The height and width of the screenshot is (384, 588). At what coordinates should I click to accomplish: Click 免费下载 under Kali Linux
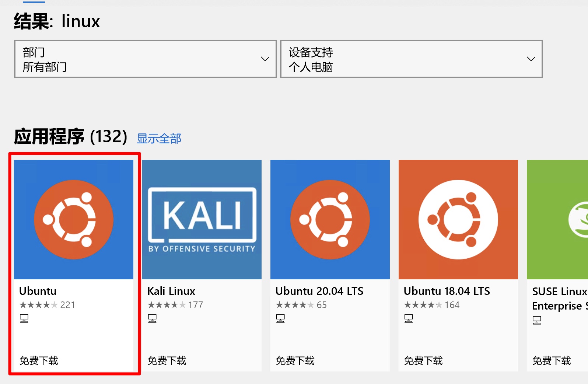(x=167, y=360)
